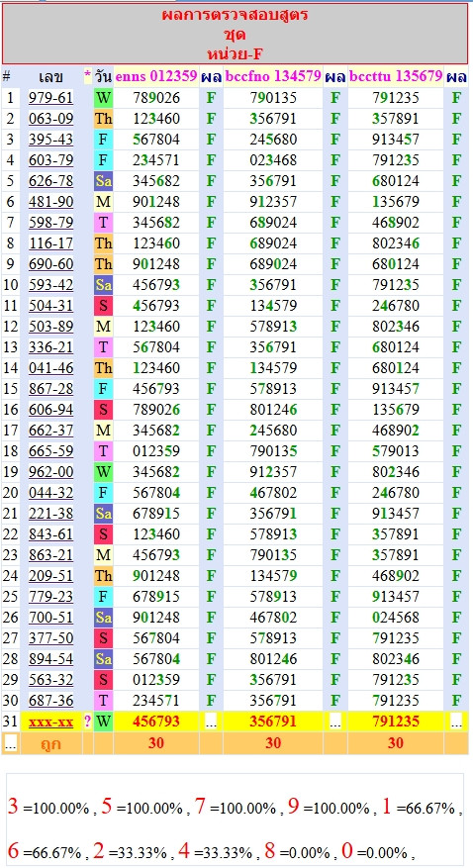Open the 063-09 number link
The height and width of the screenshot is (868, 473).
click(50, 119)
